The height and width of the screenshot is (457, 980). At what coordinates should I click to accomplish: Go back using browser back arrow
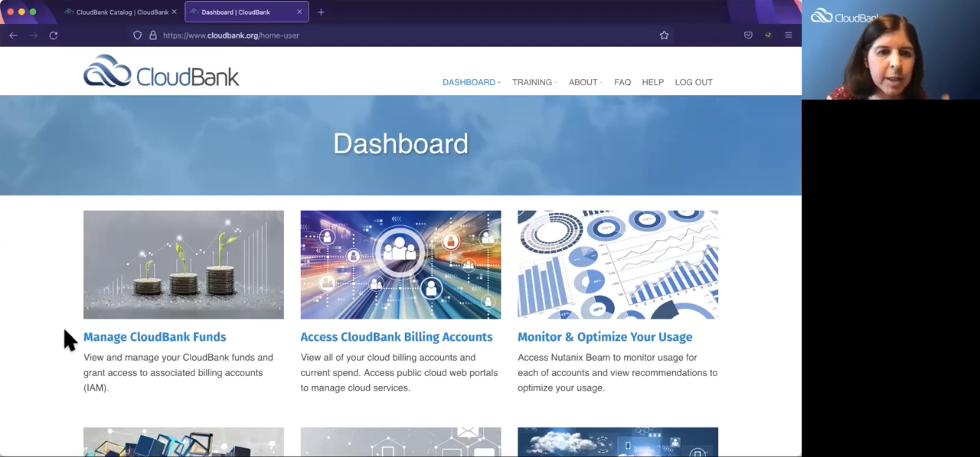(13, 35)
